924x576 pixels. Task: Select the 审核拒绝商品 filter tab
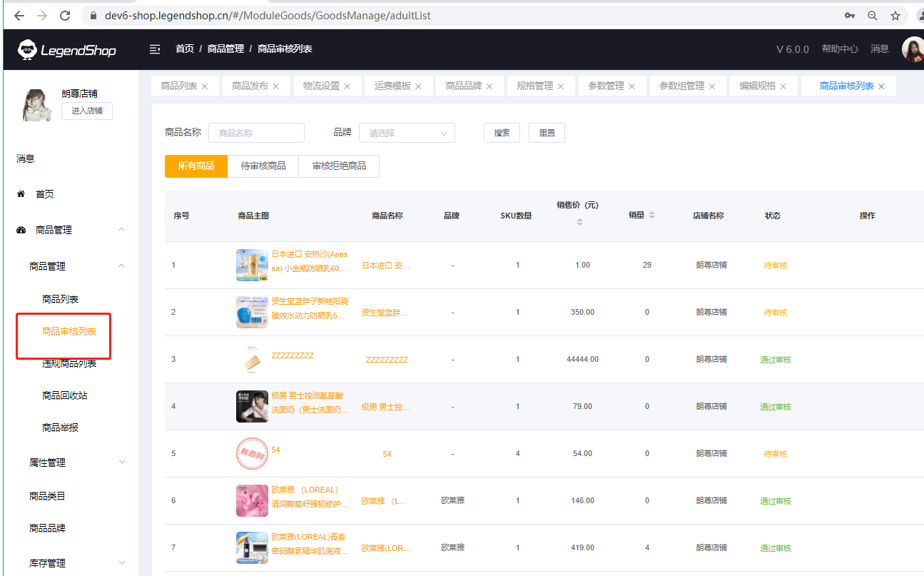(339, 166)
